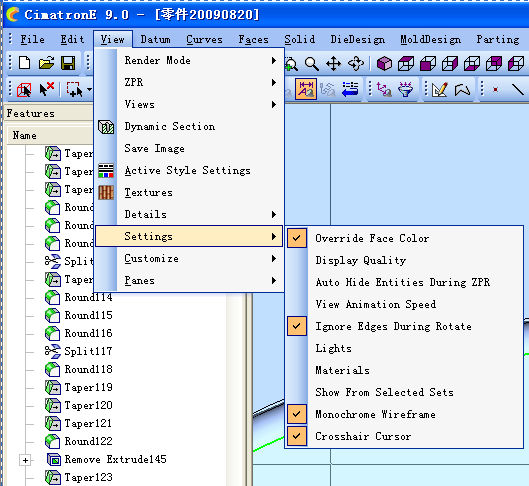Click the Save diskette icon
Screen dimensions: 529x486
tap(68, 63)
